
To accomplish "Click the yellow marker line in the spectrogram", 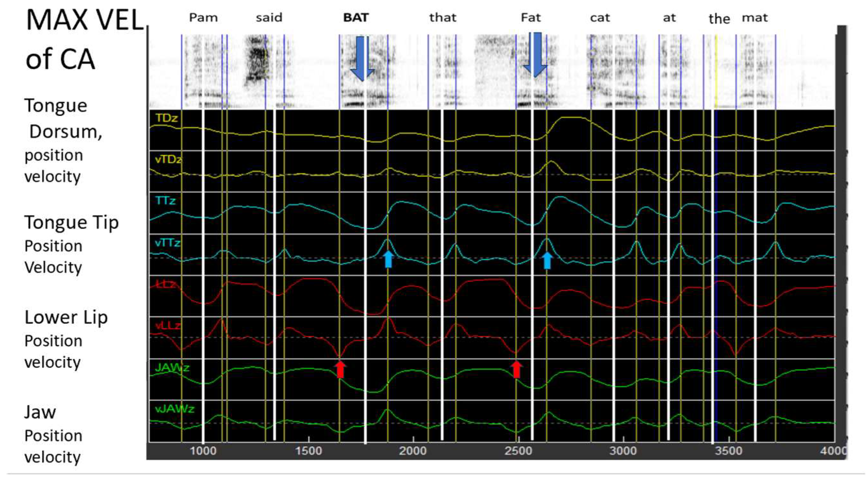I will pyautogui.click(x=716, y=71).
